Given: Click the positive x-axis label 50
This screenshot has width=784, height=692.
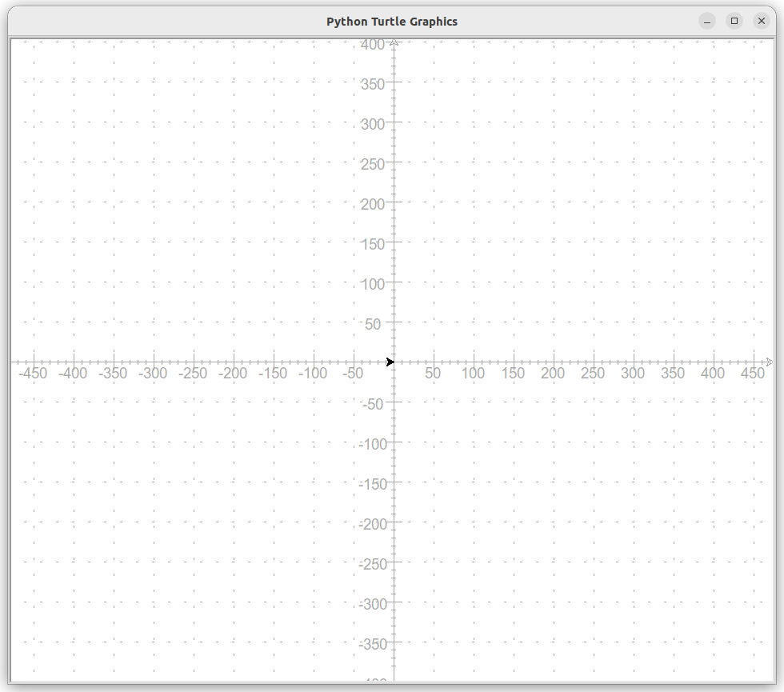Looking at the screenshot, I should click(x=433, y=373).
